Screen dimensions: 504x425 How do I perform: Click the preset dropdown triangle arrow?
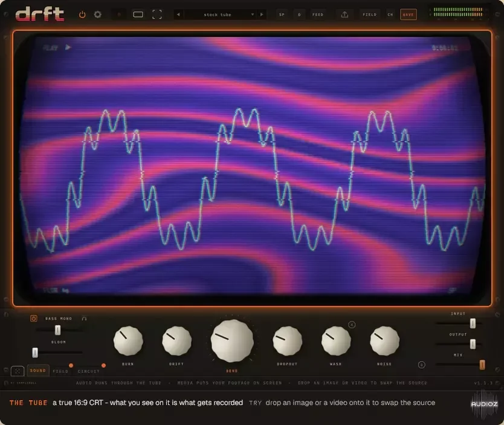(x=253, y=15)
